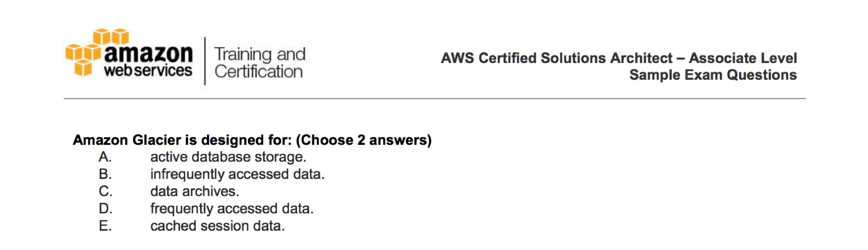Click the Amazon Web Services cubes logo
Screen dimensions: 868x250
pyautogui.click(x=96, y=52)
